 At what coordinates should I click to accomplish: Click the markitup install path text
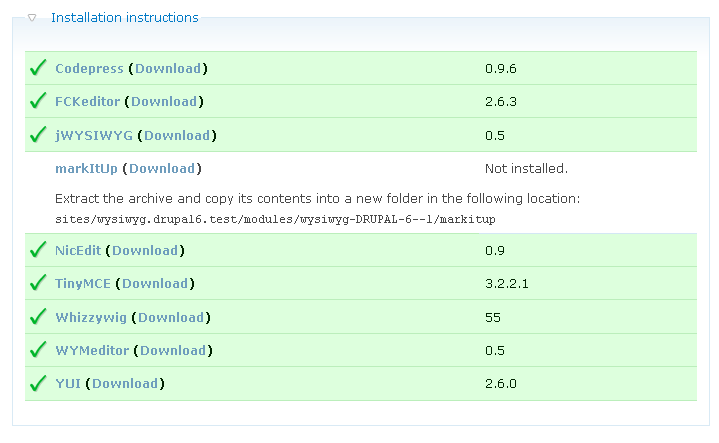275,219
